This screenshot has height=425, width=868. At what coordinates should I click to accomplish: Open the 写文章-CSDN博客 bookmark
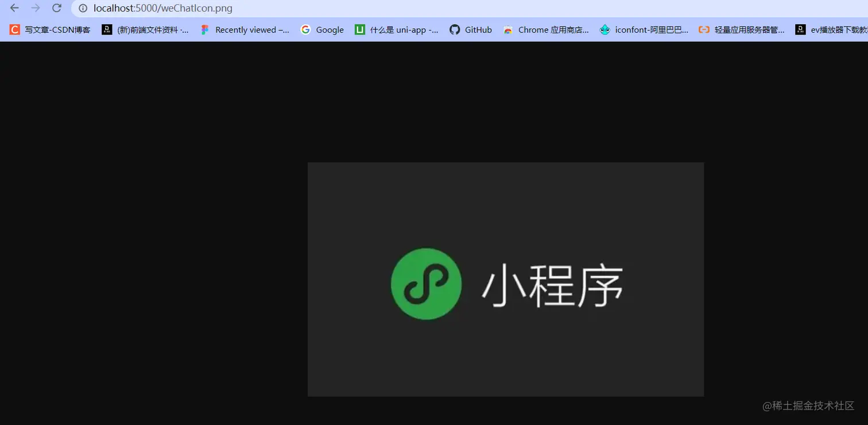tap(50, 30)
